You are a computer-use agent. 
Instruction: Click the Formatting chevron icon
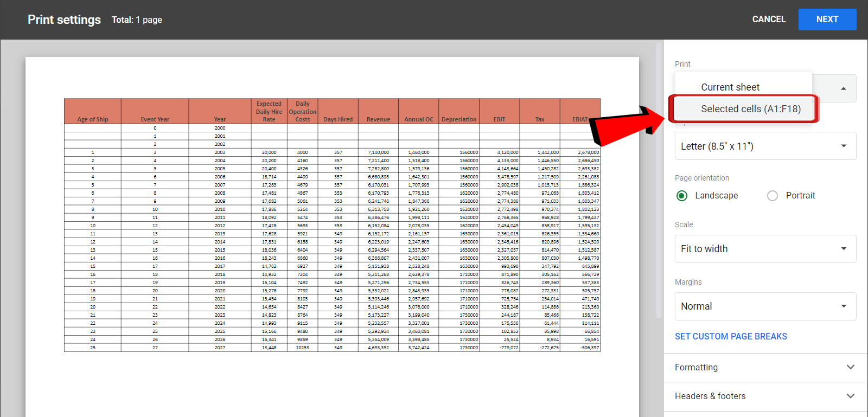[x=850, y=367]
